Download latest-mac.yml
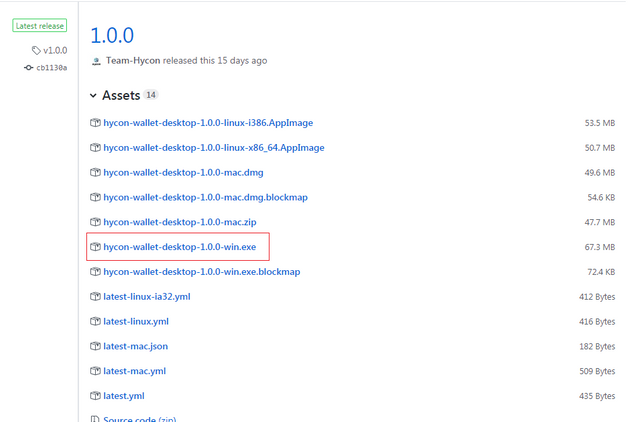 pyautogui.click(x=135, y=371)
